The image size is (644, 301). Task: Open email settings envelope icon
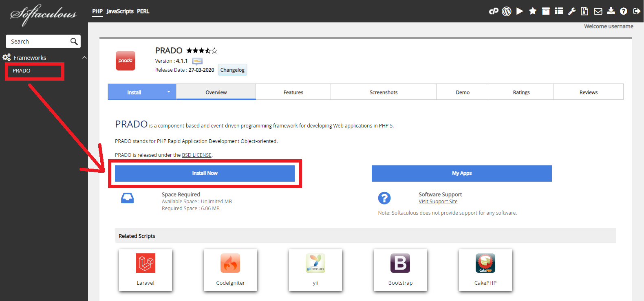pyautogui.click(x=598, y=11)
